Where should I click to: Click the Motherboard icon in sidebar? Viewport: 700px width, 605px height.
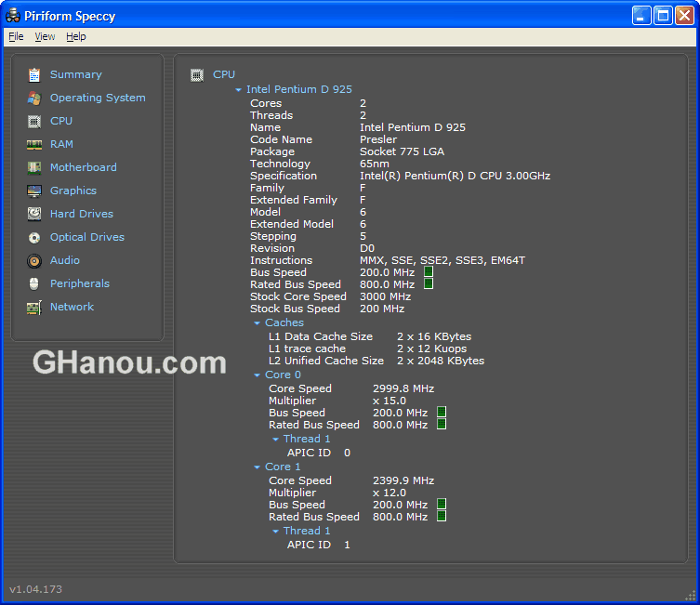(x=34, y=168)
